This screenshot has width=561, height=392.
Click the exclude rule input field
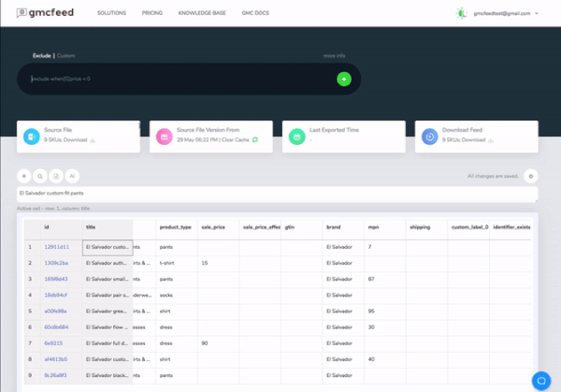pyautogui.click(x=176, y=79)
